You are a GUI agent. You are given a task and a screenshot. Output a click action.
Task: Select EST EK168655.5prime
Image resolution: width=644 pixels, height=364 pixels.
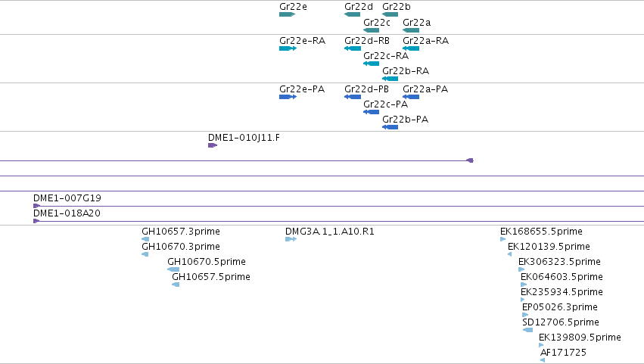(503, 239)
